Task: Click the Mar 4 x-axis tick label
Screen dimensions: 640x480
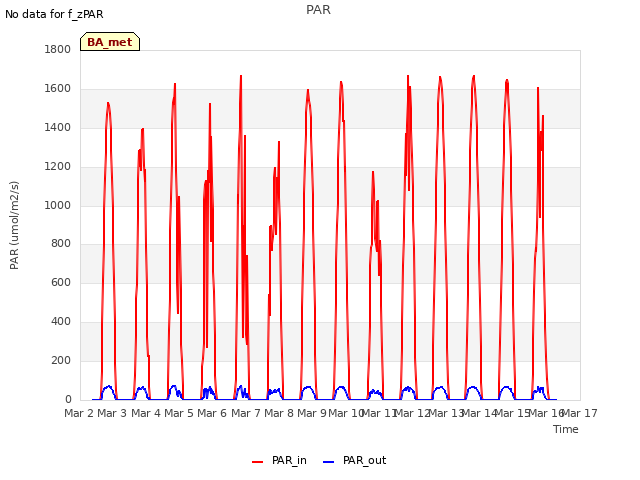Action: click(x=146, y=413)
